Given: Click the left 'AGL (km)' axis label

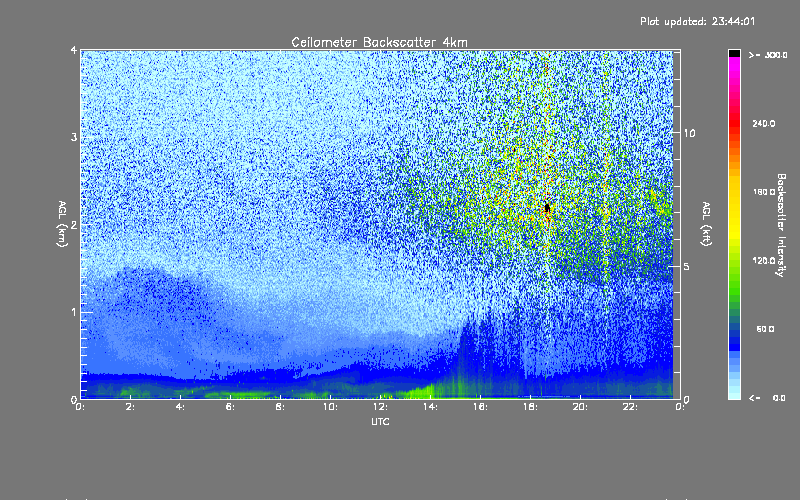Looking at the screenshot, I should pos(62,224).
